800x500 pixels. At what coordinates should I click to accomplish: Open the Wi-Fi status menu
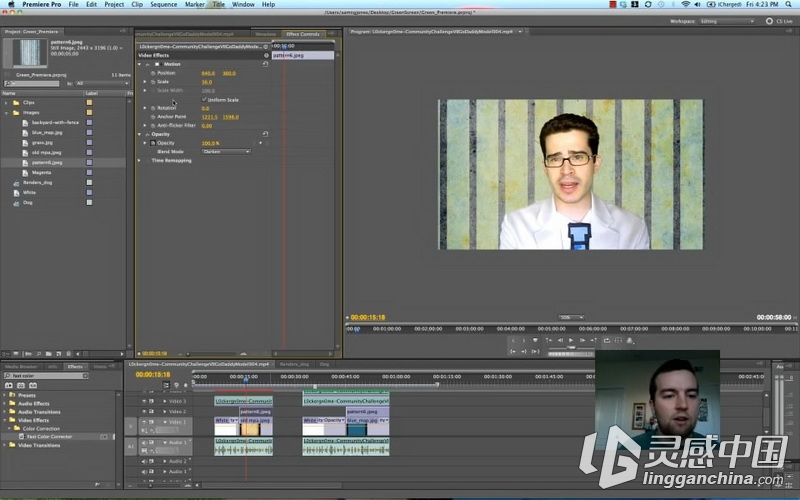click(x=686, y=4)
